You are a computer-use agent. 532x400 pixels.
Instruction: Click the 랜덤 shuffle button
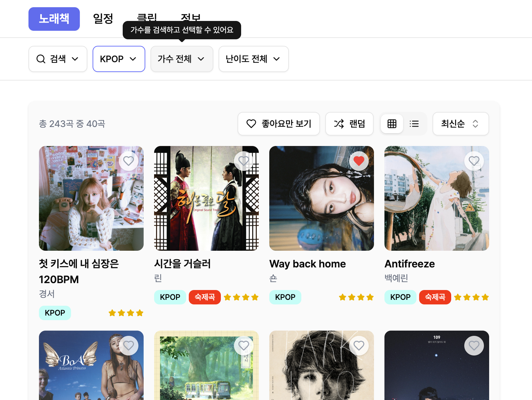[349, 124]
